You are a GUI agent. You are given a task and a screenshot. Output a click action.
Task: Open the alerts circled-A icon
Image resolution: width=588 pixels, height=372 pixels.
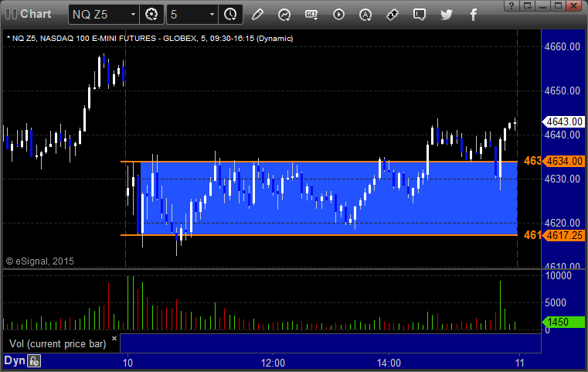pyautogui.click(x=365, y=15)
